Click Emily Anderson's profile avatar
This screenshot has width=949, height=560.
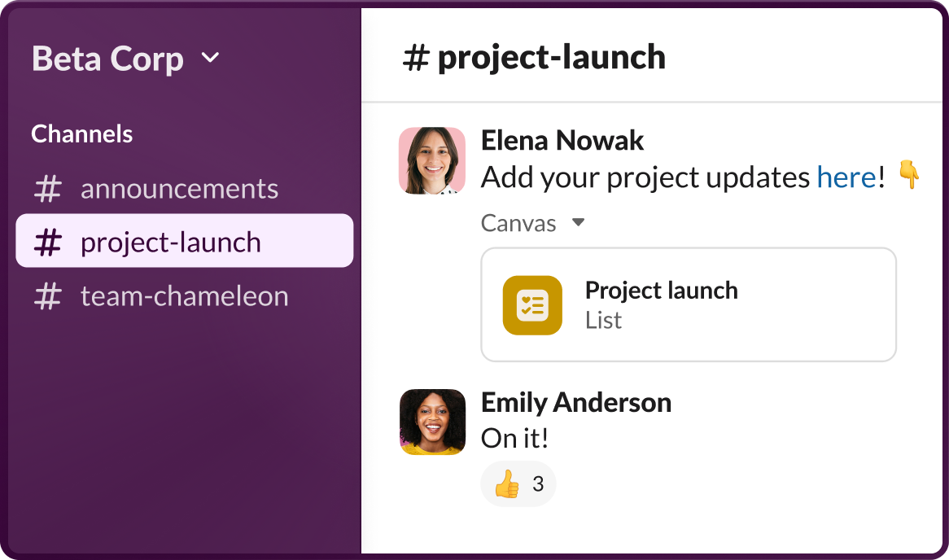[431, 422]
